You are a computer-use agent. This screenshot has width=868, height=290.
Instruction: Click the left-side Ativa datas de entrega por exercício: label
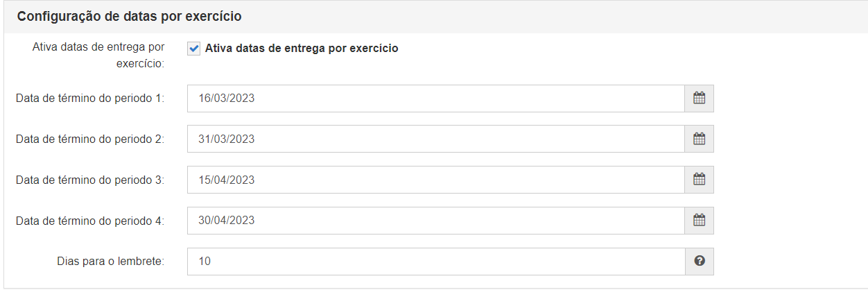pyautogui.click(x=98, y=55)
